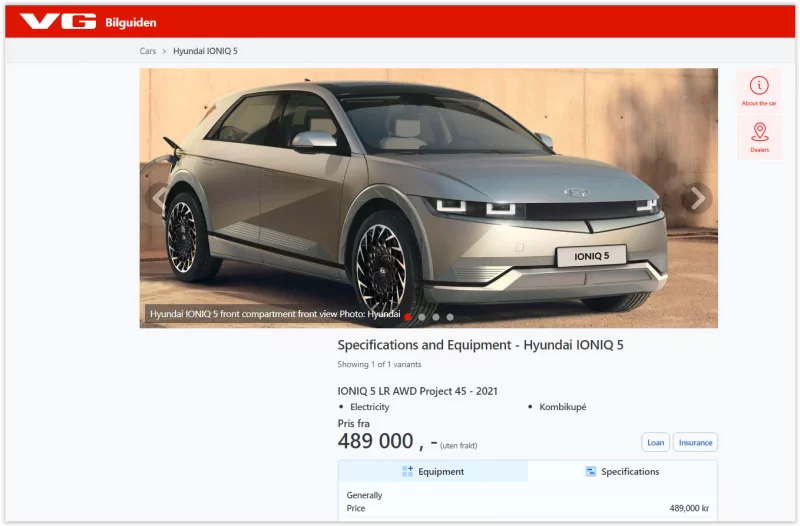This screenshot has height=526, width=800.
Task: Click the Equipment tab grid icon
Action: [x=407, y=472]
